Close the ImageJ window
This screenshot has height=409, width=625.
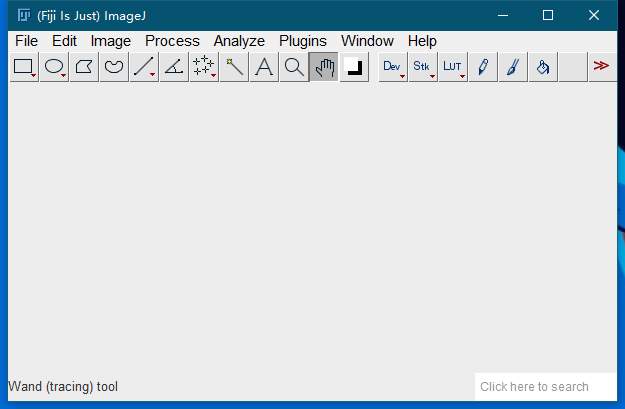point(594,16)
